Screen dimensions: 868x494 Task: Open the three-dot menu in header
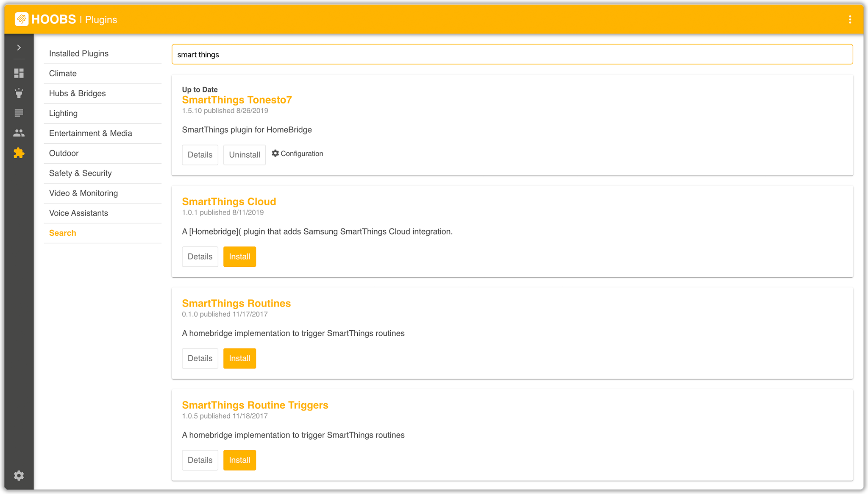pos(850,20)
